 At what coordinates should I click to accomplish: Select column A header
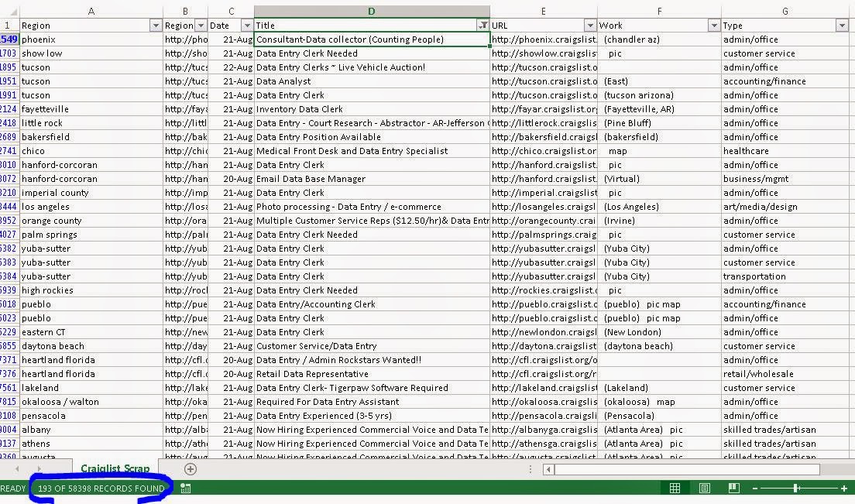point(91,12)
